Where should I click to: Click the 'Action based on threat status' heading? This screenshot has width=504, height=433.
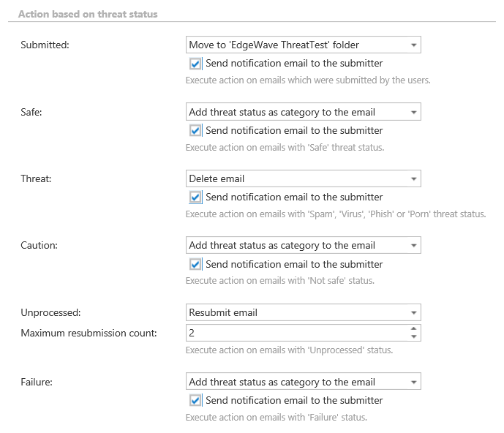87,14
